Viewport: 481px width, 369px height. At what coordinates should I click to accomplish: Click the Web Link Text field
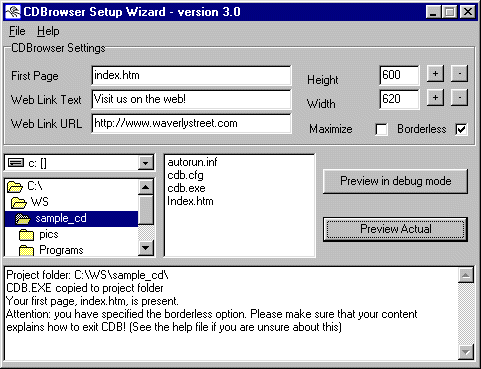point(191,99)
